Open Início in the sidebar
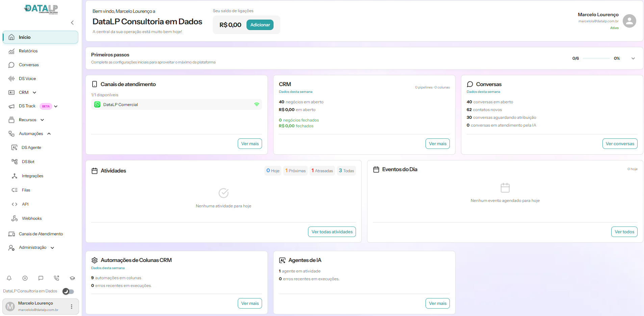The height and width of the screenshot is (316, 644). pos(41,37)
